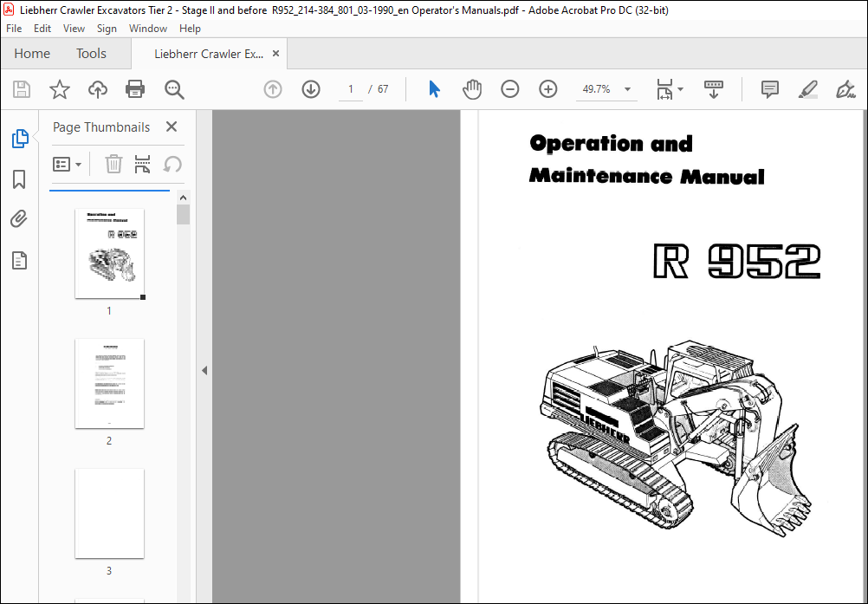
Task: Click the thumbnail panel scrollbar handle
Action: coord(184,215)
